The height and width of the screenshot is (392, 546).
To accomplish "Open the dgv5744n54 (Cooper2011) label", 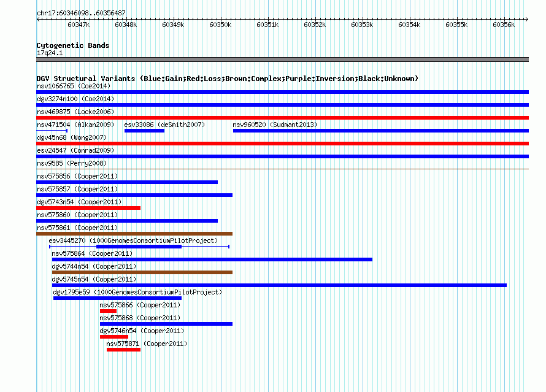I will pyautogui.click(x=94, y=266).
